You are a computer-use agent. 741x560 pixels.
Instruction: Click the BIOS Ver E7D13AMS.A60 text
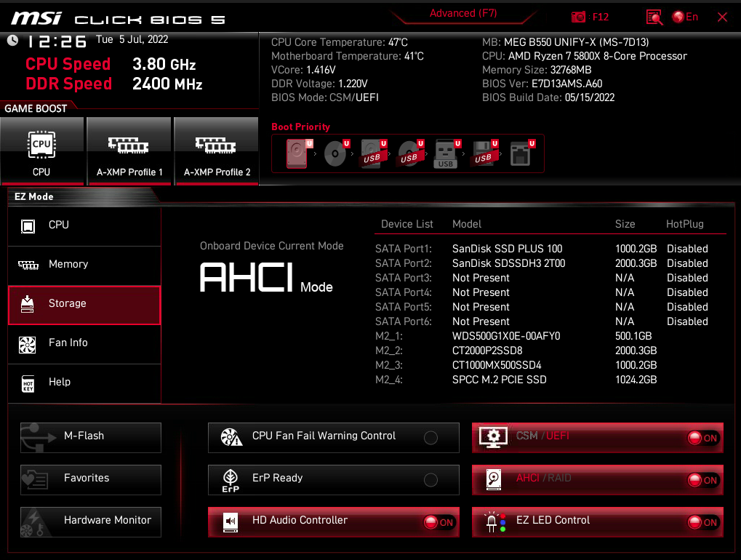(542, 84)
